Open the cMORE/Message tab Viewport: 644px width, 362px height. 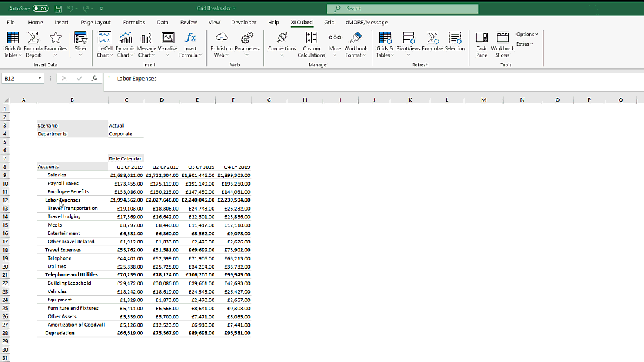[366, 22]
